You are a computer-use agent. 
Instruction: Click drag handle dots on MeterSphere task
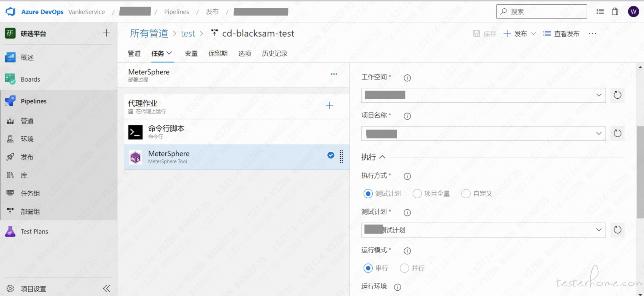pos(341,156)
